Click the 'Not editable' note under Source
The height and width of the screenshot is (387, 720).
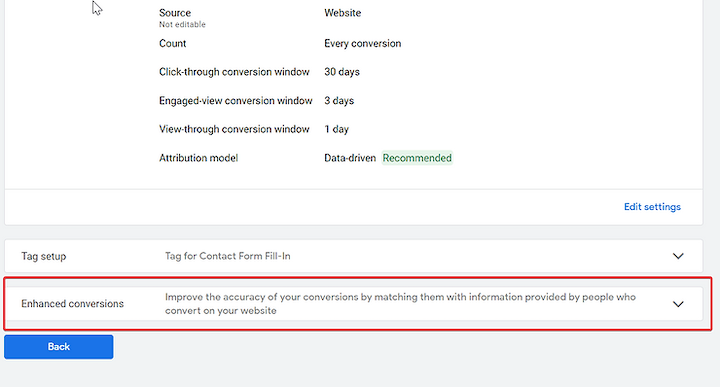click(182, 24)
